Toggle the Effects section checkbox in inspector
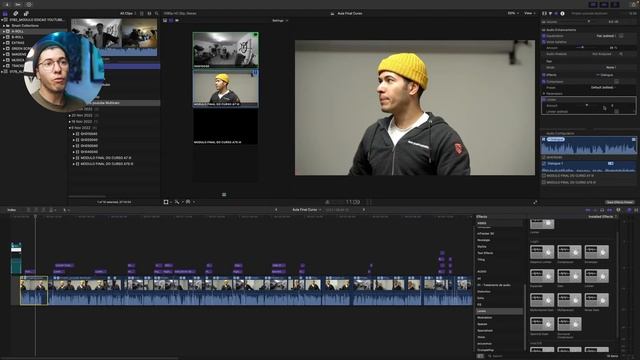This screenshot has width=640, height=360. 544,75
